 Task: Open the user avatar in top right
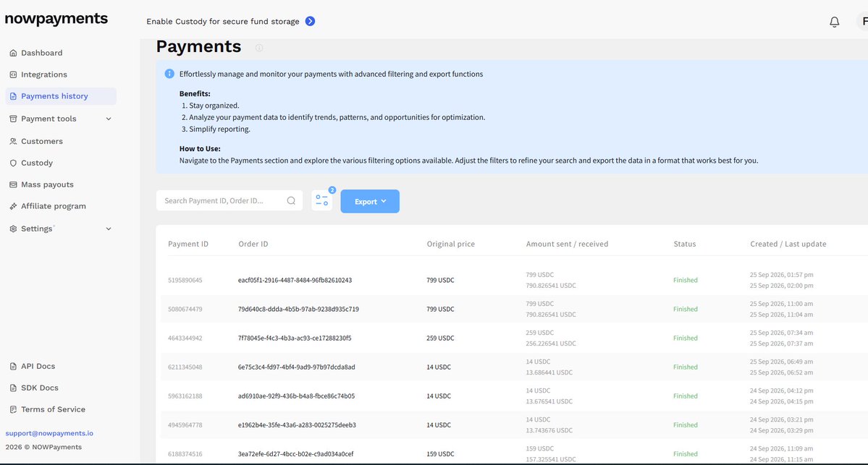pos(863,22)
